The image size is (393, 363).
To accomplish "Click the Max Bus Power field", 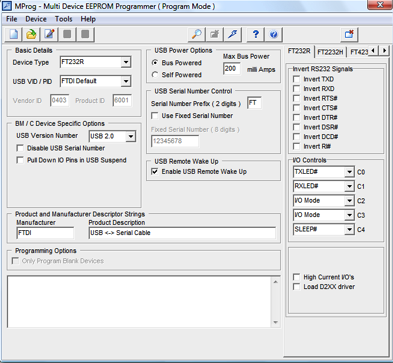I will (x=232, y=68).
